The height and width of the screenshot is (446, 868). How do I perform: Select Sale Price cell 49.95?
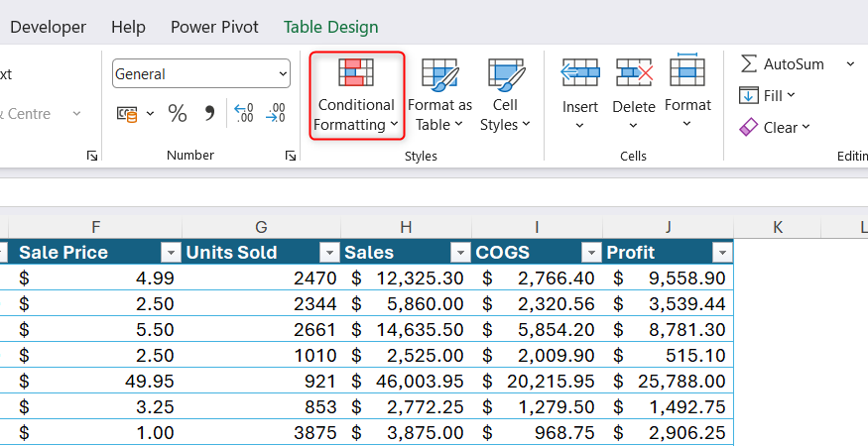point(95,381)
